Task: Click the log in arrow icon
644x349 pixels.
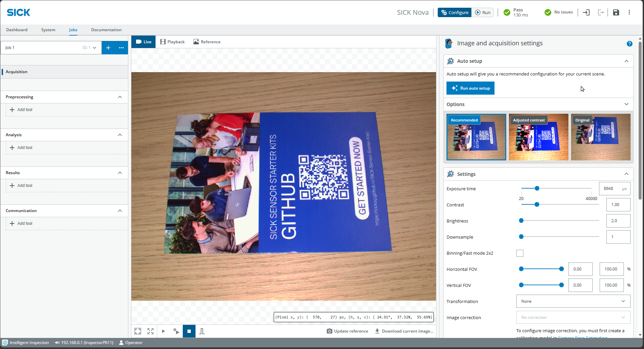Action: tap(586, 12)
